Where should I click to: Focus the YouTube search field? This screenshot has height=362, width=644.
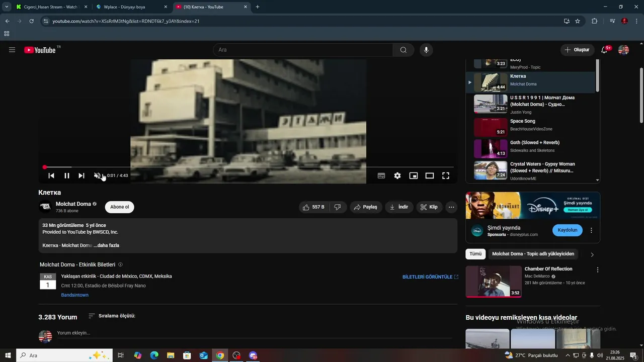coord(303,50)
